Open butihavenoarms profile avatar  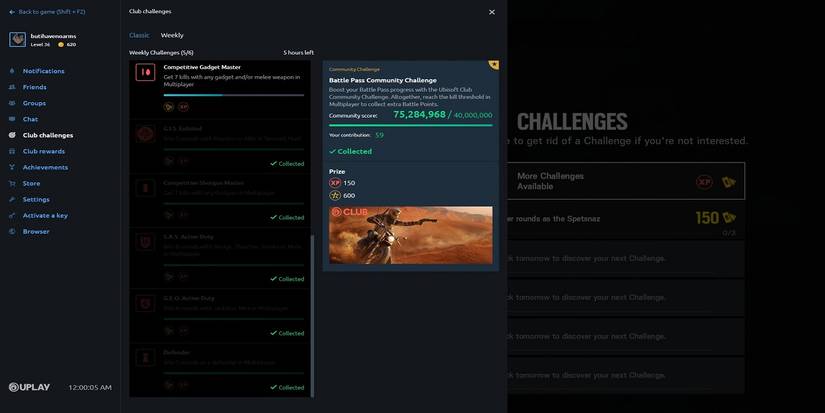click(x=17, y=39)
